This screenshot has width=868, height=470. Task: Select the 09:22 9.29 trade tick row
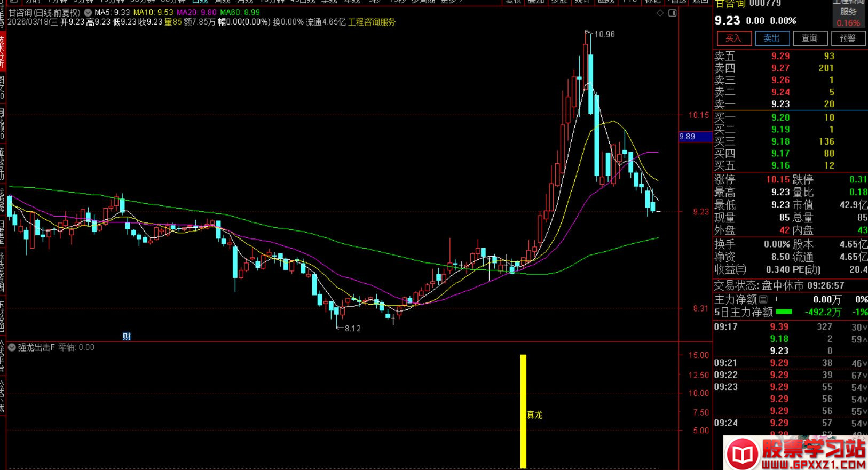[790, 375]
